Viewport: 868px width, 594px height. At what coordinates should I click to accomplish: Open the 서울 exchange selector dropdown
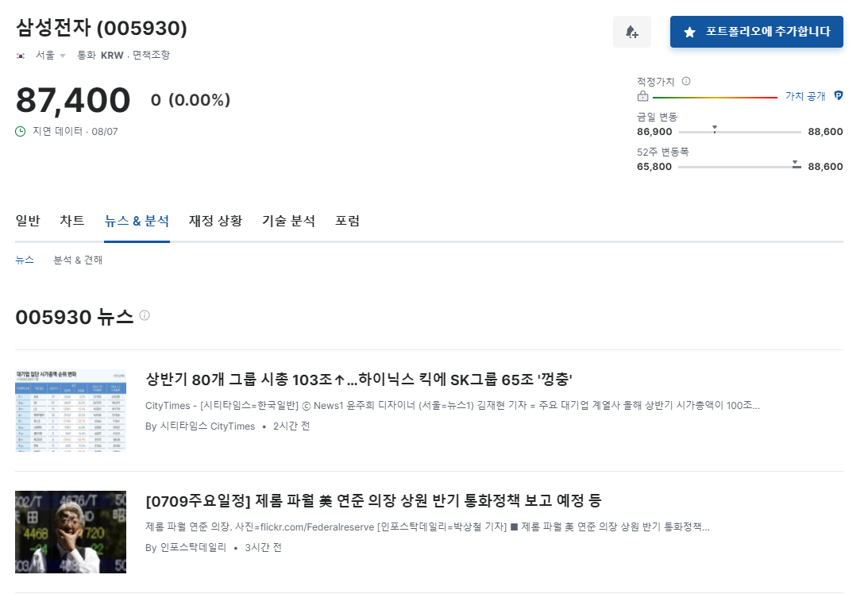point(48,55)
